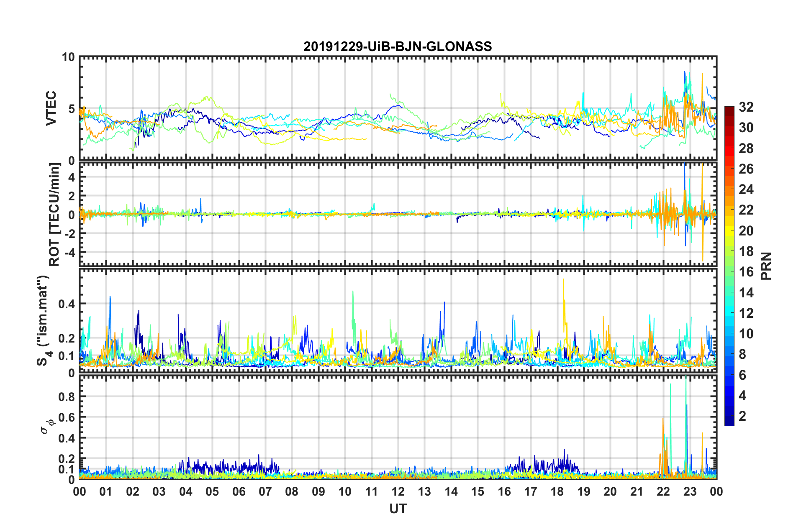796x532 pixels.
Task: Click the PRN colorbar label
Action: point(766,266)
